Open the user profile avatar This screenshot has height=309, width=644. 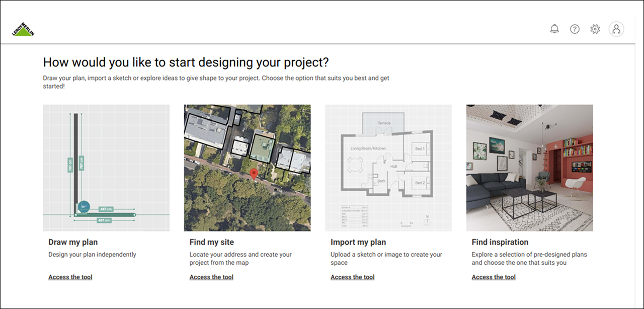616,29
